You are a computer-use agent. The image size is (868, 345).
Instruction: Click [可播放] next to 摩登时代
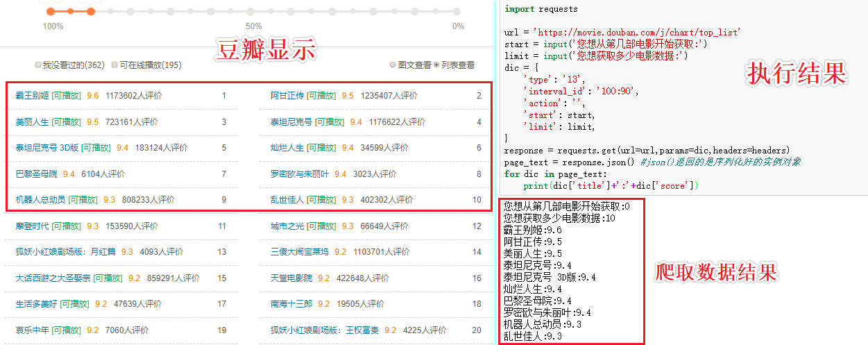pyautogui.click(x=67, y=226)
